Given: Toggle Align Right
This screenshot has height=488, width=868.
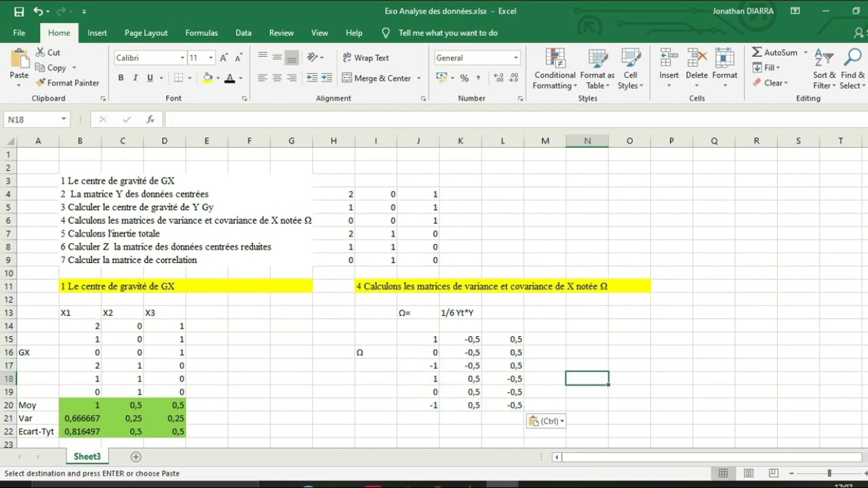Looking at the screenshot, I should pos(292,78).
